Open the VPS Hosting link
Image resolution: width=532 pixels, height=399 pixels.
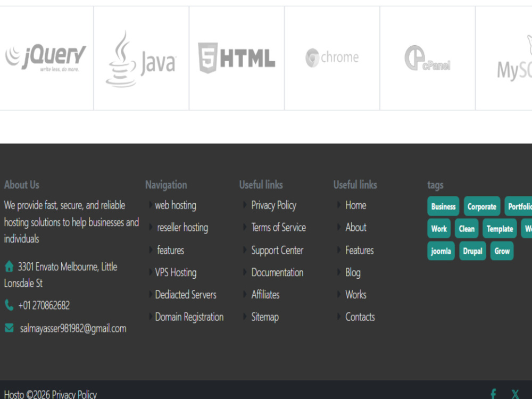pos(176,272)
